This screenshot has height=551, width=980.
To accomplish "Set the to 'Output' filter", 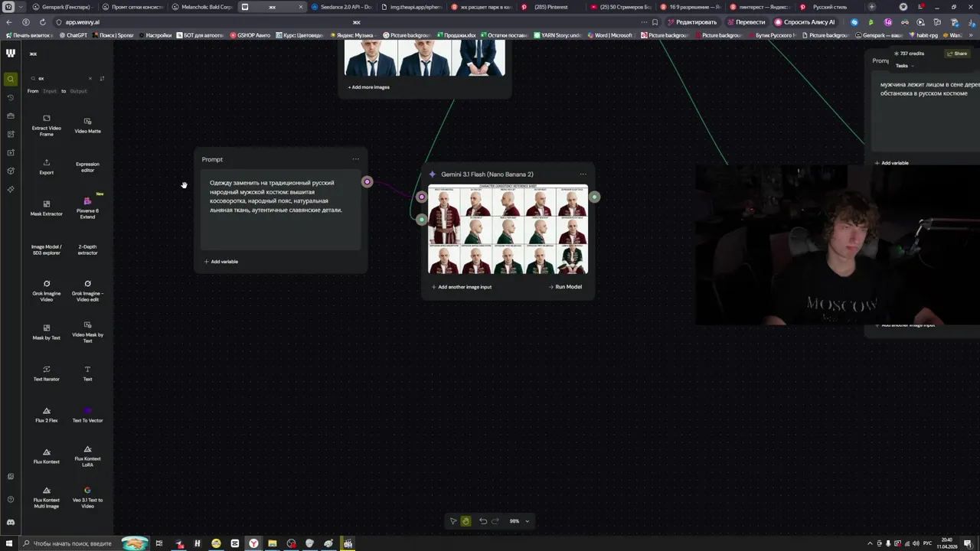I will [79, 91].
